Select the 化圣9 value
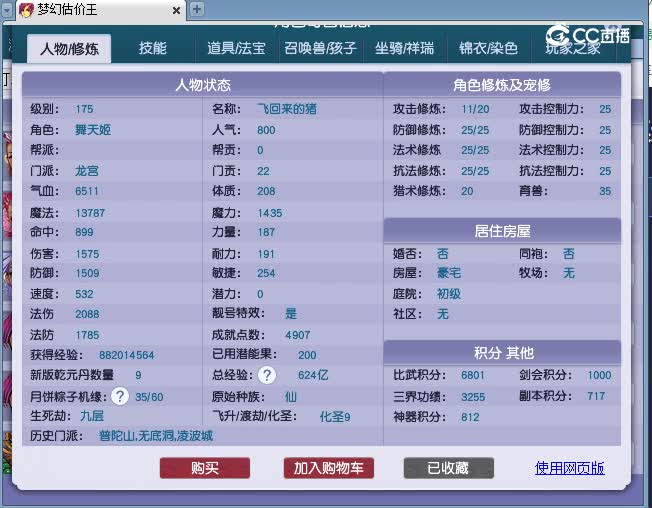652x508 pixels. click(335, 417)
